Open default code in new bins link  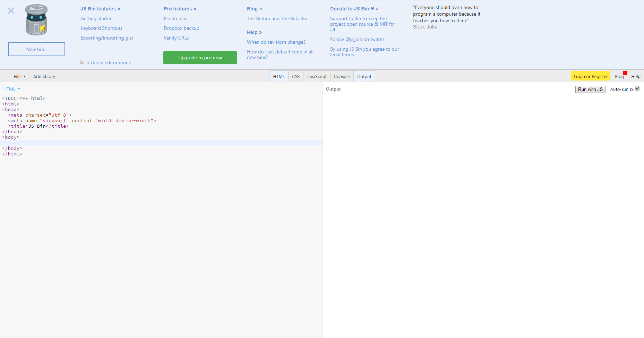click(x=280, y=54)
